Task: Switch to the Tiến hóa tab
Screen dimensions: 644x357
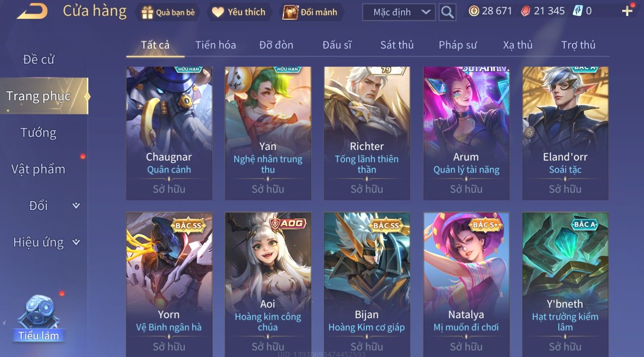Action: (216, 45)
